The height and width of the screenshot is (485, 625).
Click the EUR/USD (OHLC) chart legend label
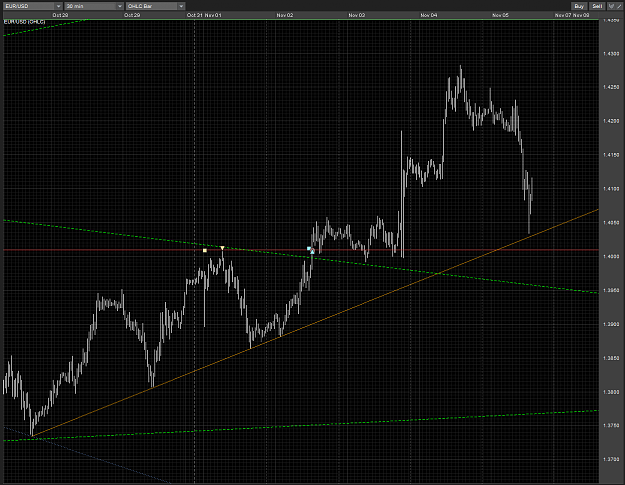click(24, 22)
